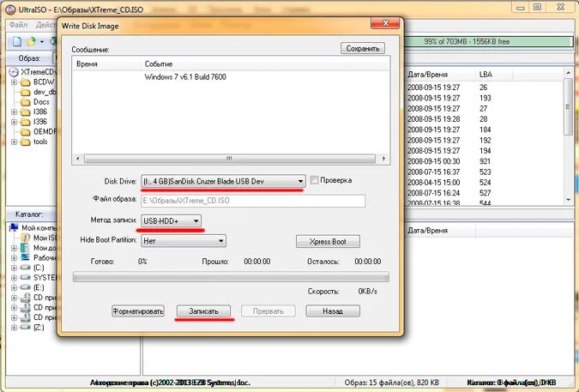Select the I386 folder icon
This screenshot has height=392, width=579.
[x=26, y=112]
